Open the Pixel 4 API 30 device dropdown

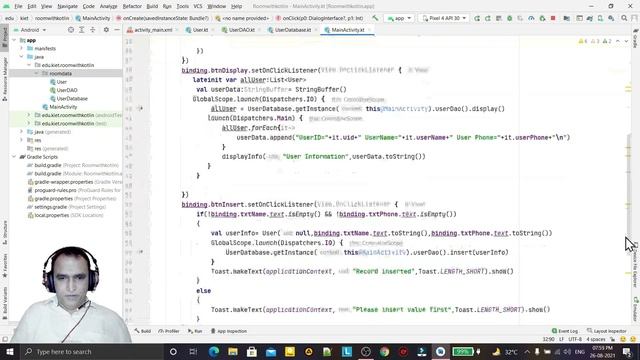444,18
